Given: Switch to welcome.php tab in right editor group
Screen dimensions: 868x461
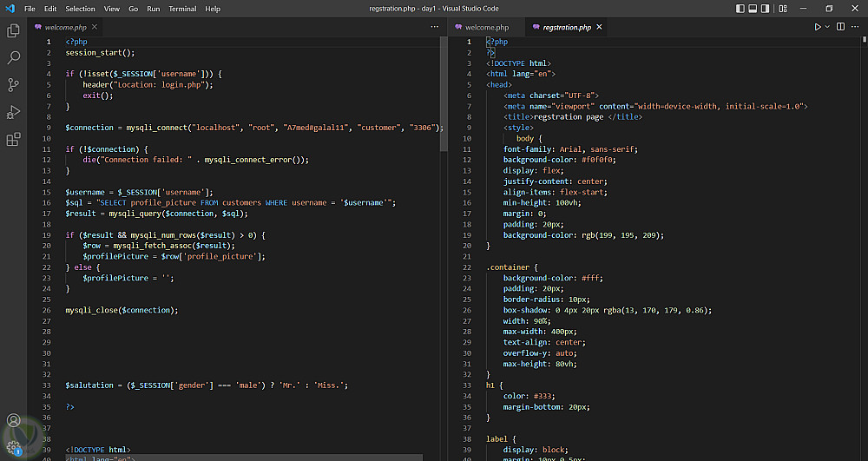Looking at the screenshot, I should (x=485, y=27).
